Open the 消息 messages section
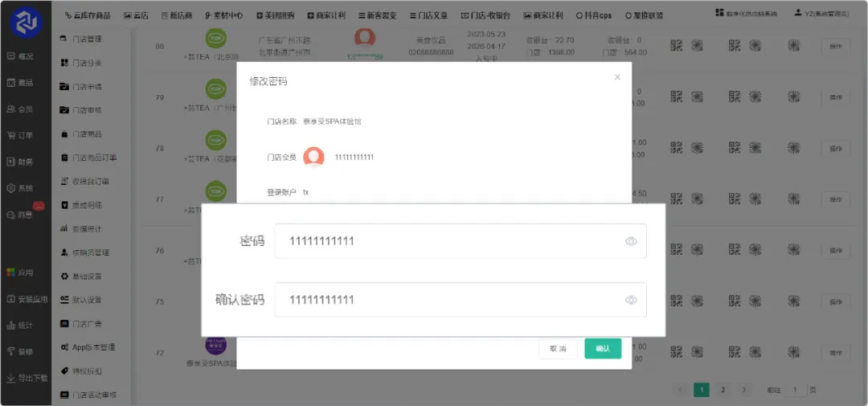This screenshot has height=406, width=868. click(x=20, y=215)
